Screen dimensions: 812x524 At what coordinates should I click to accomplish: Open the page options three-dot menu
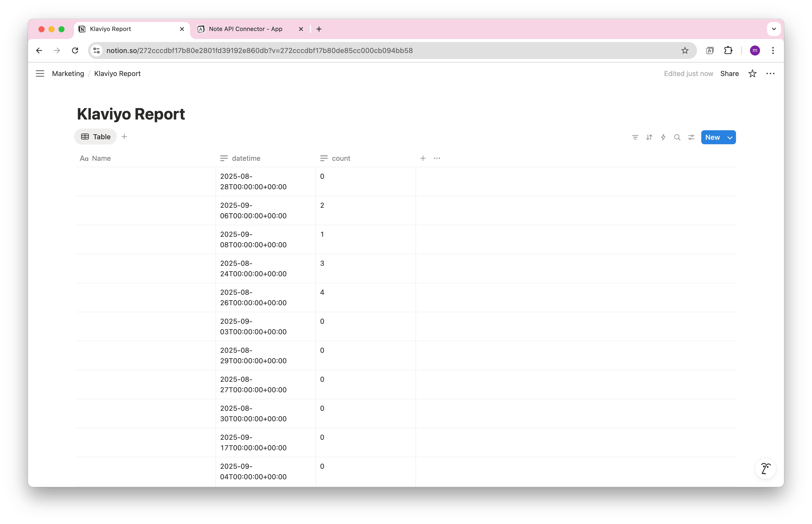(770, 73)
